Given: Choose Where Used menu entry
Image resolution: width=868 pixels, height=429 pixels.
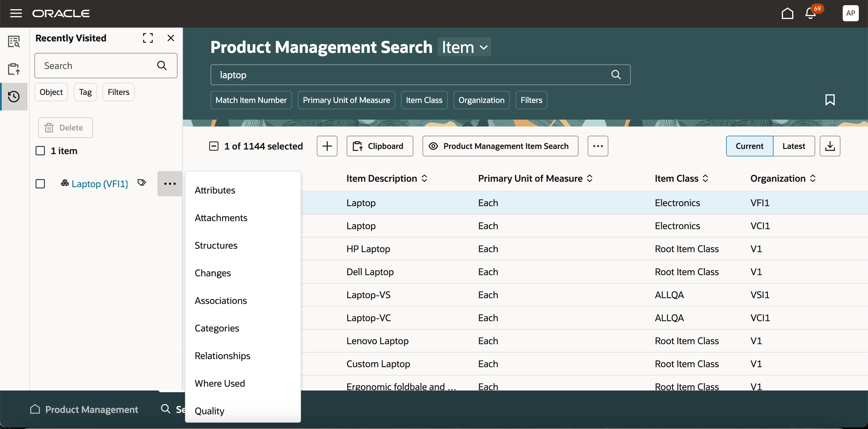Looking at the screenshot, I should [220, 383].
